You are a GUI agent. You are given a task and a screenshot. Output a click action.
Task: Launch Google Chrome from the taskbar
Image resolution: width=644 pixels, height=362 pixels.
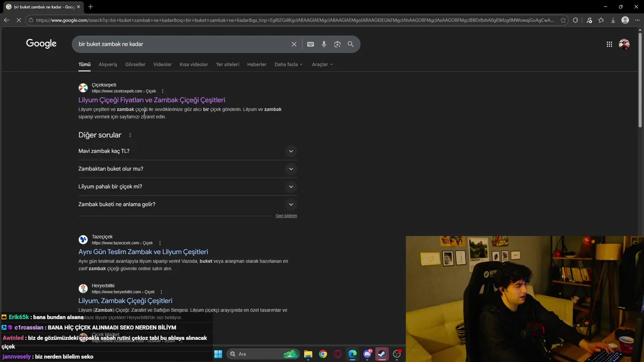pyautogui.click(x=323, y=354)
